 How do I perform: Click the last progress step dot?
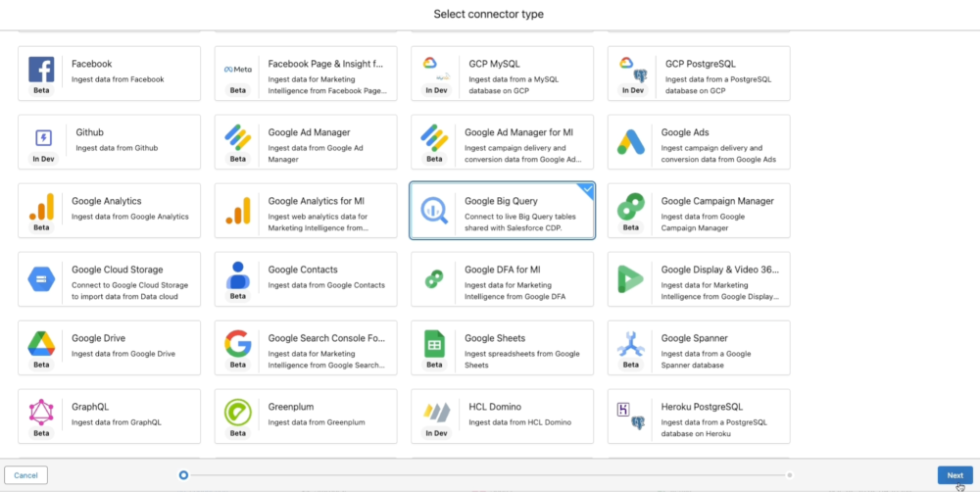790,475
